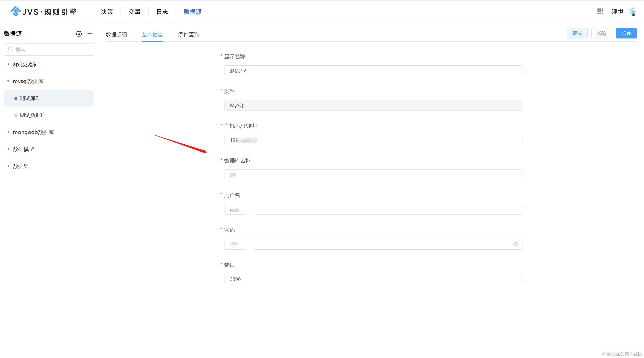Screen dimensions: 644x358
Task: Click the 保存 button
Action: [626, 33]
